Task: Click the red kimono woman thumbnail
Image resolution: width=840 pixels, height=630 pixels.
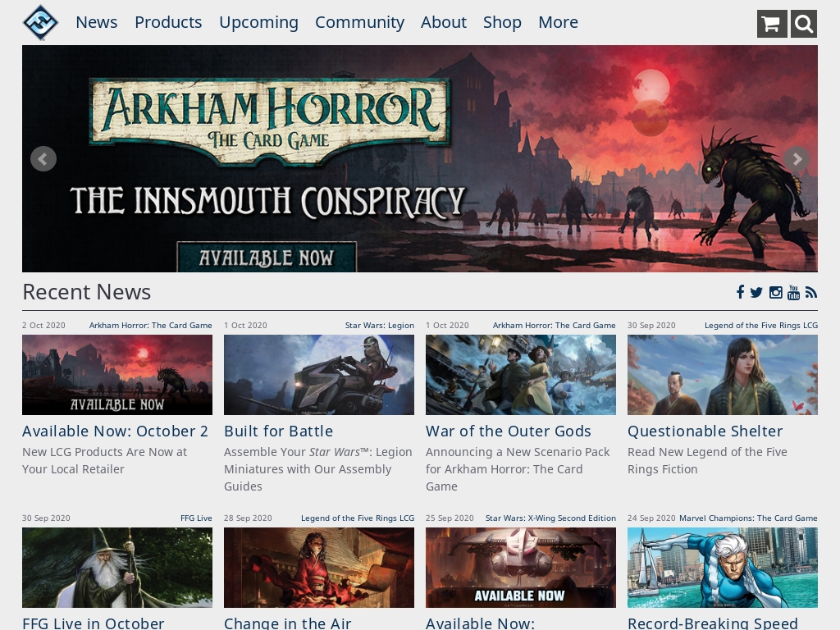Action: pos(319,568)
